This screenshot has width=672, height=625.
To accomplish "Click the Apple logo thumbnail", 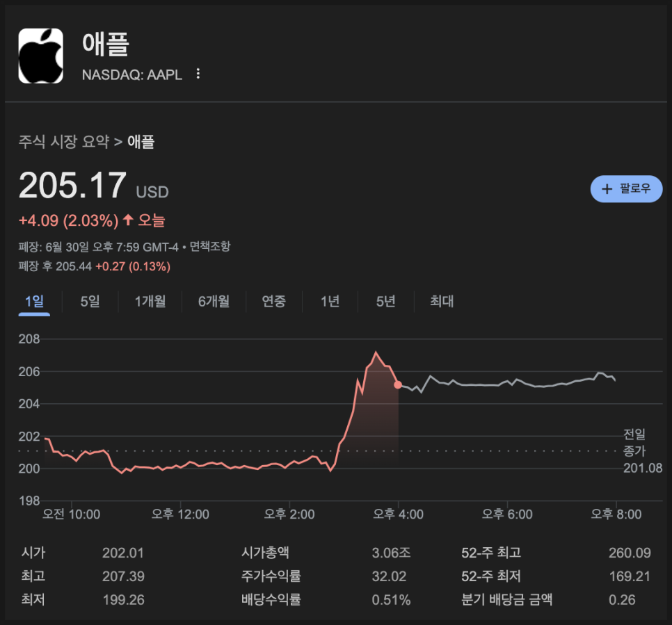I will [41, 56].
